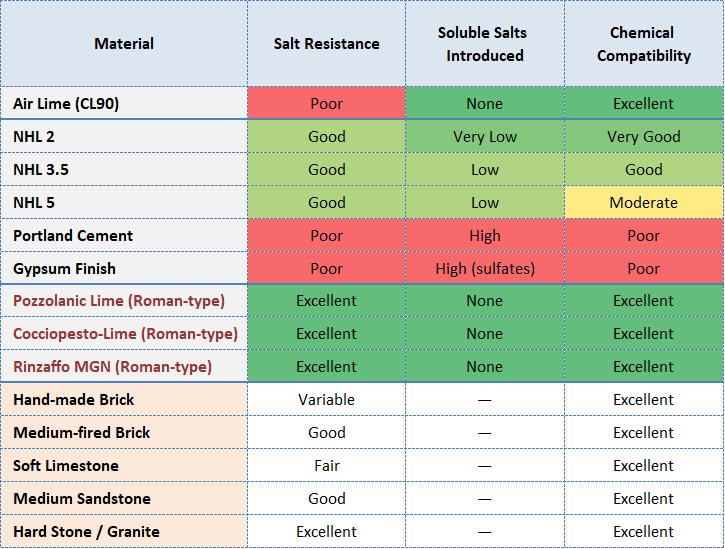The width and height of the screenshot is (725, 549).
Task: Click the High (sulfates) cell
Action: pos(485,269)
